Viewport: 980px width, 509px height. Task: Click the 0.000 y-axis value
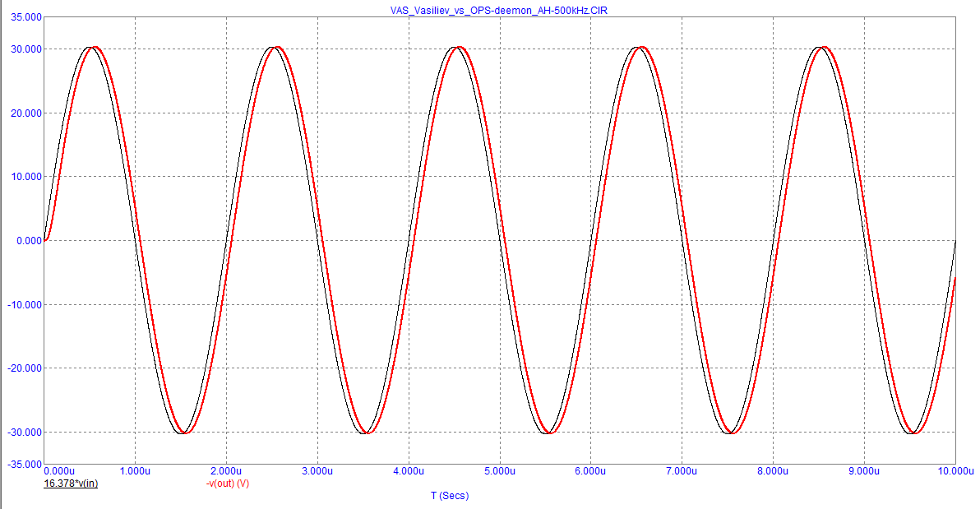29,241
